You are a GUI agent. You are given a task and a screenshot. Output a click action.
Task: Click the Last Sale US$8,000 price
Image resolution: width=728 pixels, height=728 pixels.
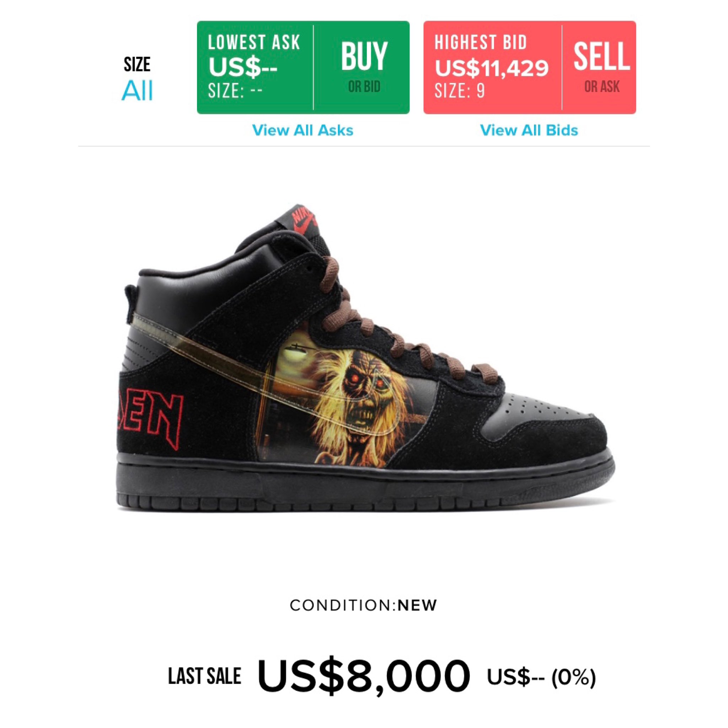pos(364,676)
